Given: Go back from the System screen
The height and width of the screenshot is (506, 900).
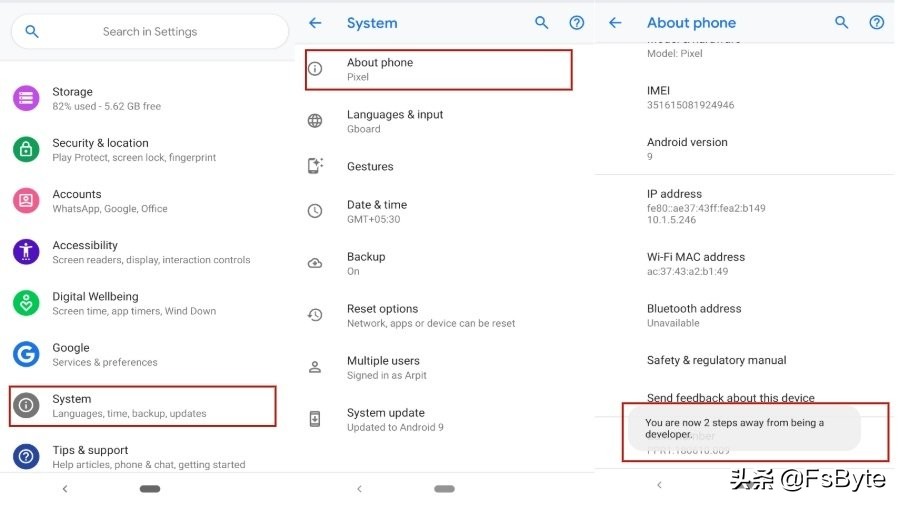Looking at the screenshot, I should 315,22.
